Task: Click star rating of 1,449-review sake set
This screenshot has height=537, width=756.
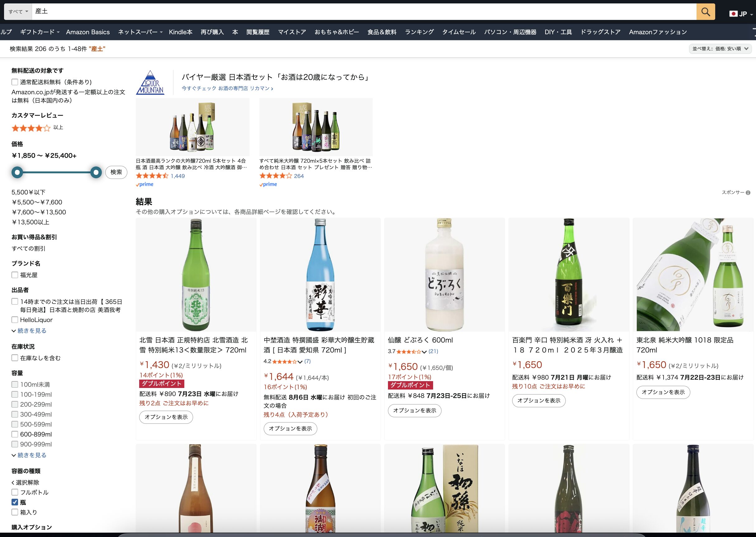Action: 152,176
